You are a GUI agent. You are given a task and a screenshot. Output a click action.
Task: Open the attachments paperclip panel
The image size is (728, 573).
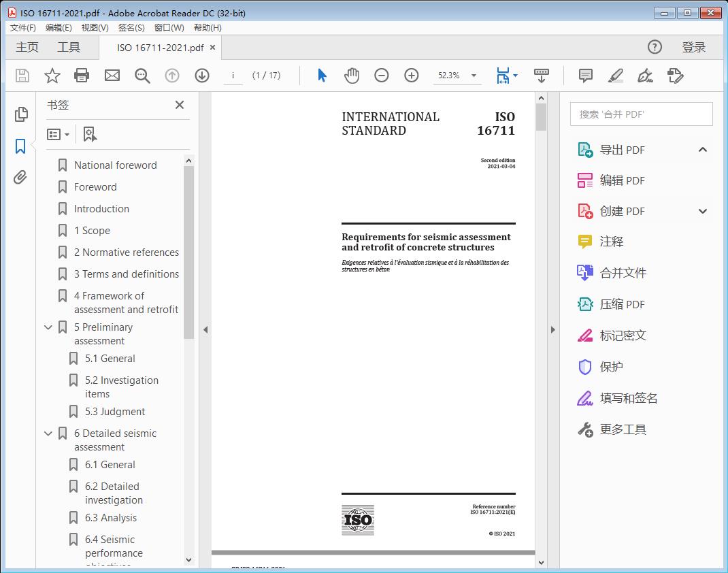click(x=21, y=177)
